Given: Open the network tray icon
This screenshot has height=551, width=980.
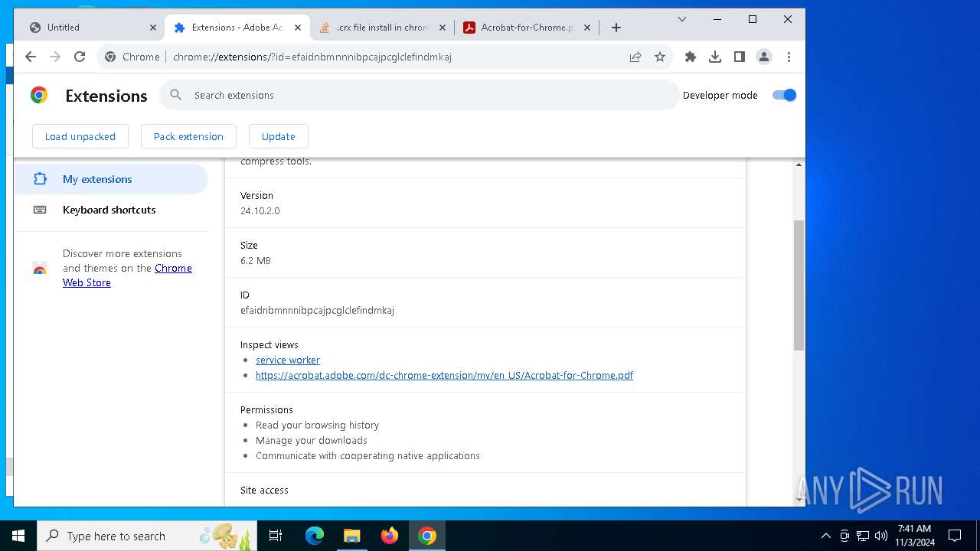Looking at the screenshot, I should (863, 536).
